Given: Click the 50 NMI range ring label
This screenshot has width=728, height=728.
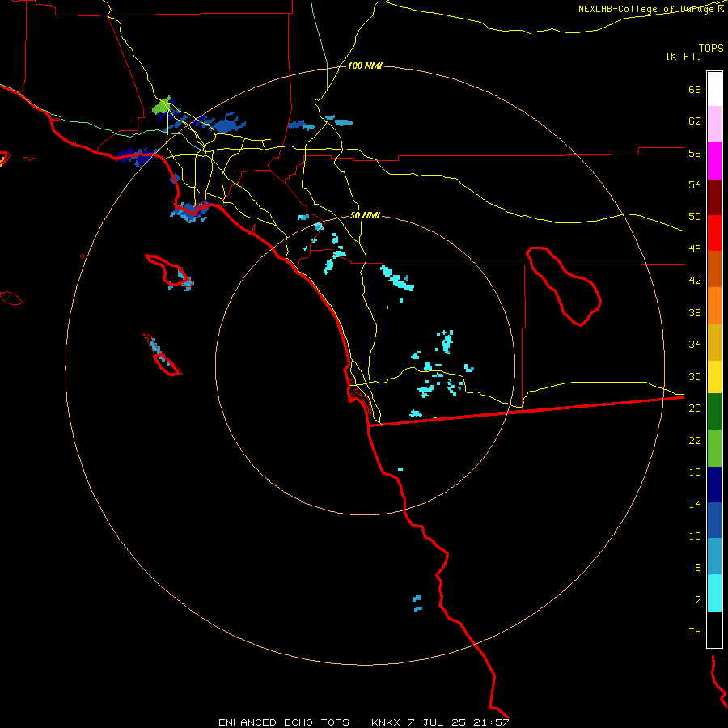Looking at the screenshot, I should [x=365, y=215].
